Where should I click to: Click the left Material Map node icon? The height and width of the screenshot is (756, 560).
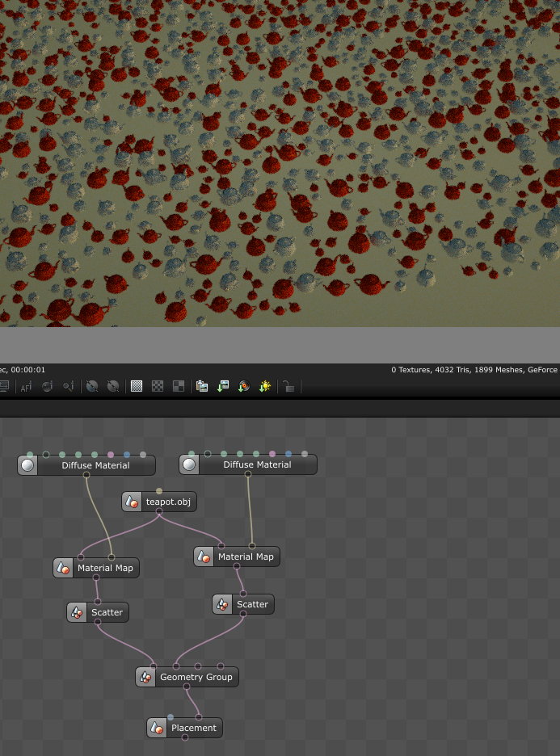coord(63,568)
